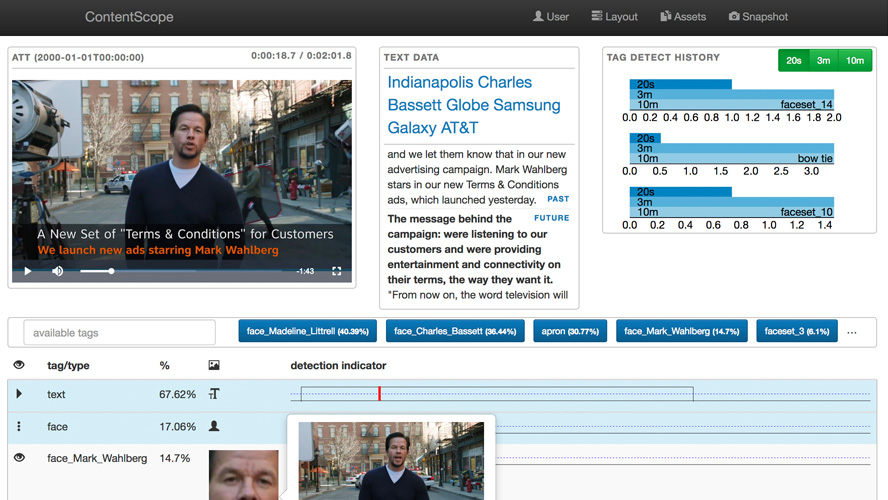
Task: Open the User menu in the navbar
Action: (x=551, y=17)
